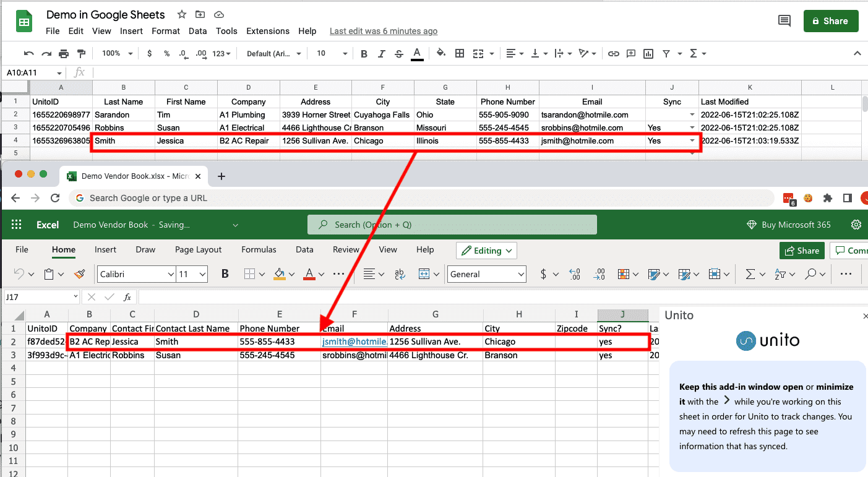Toggle bold formatting in Excel toolbar
Viewport: 868px width, 477px height.
click(x=225, y=273)
